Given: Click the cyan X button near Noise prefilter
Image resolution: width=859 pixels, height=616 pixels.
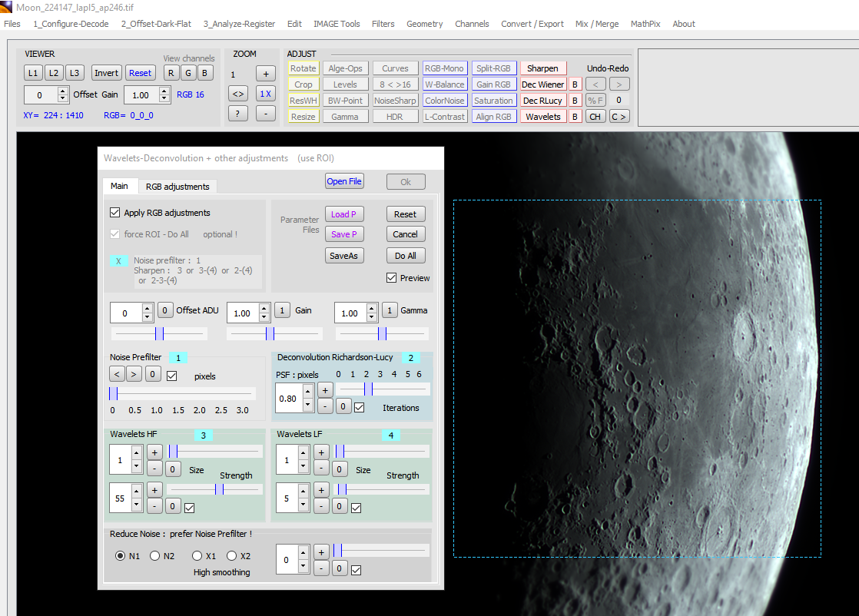Looking at the screenshot, I should (118, 261).
